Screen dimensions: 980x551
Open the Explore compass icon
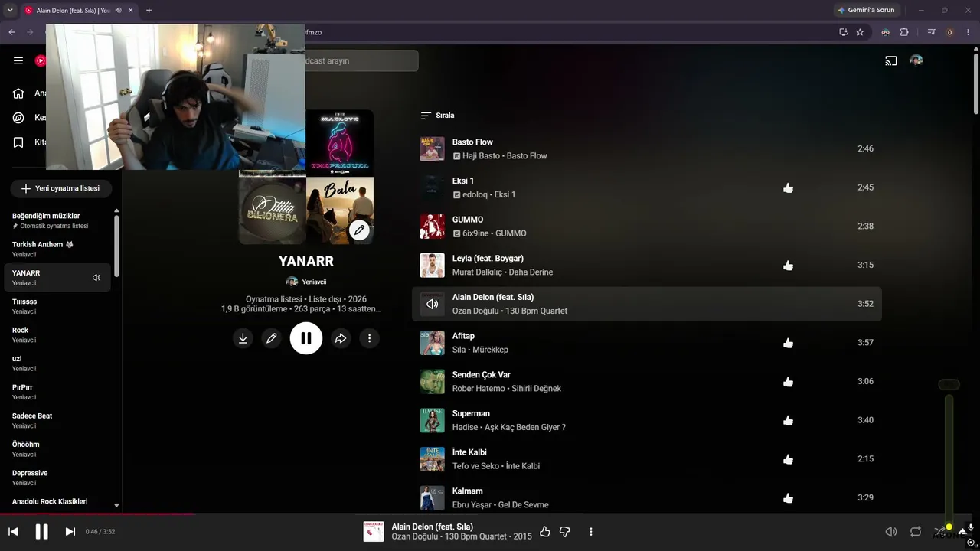tap(18, 118)
